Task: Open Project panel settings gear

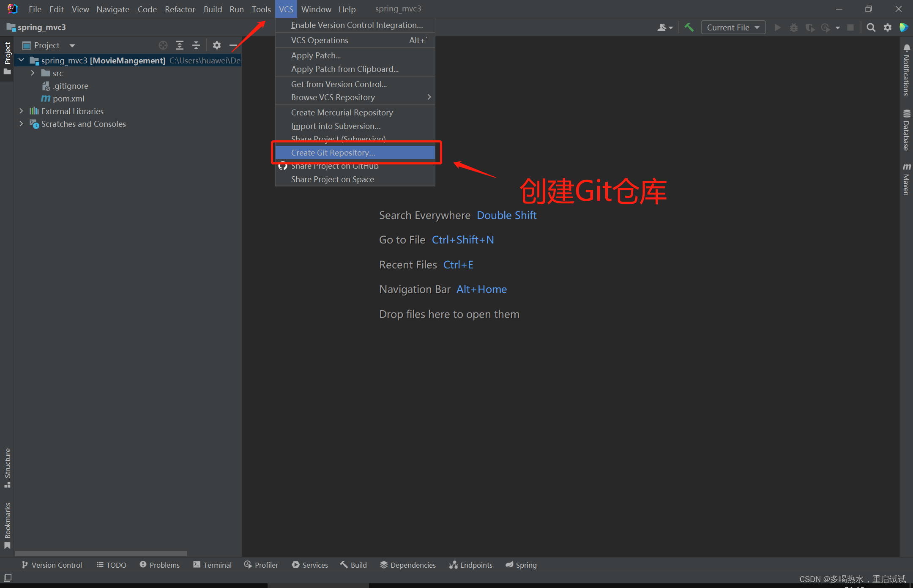Action: pos(217,45)
